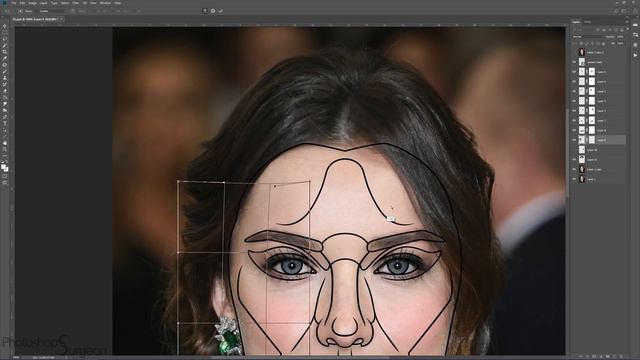This screenshot has width=640, height=360.
Task: Select the Quick Selection tool
Action: [x=4, y=46]
